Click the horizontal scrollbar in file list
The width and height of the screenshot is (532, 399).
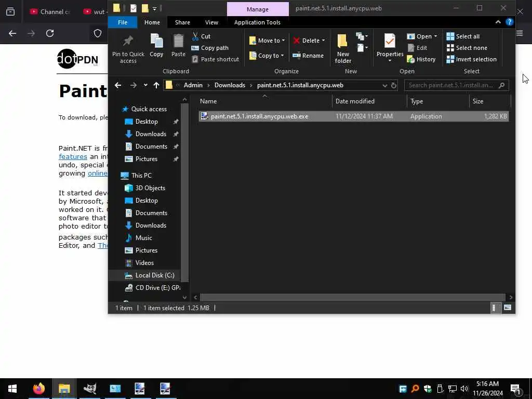[352, 298]
